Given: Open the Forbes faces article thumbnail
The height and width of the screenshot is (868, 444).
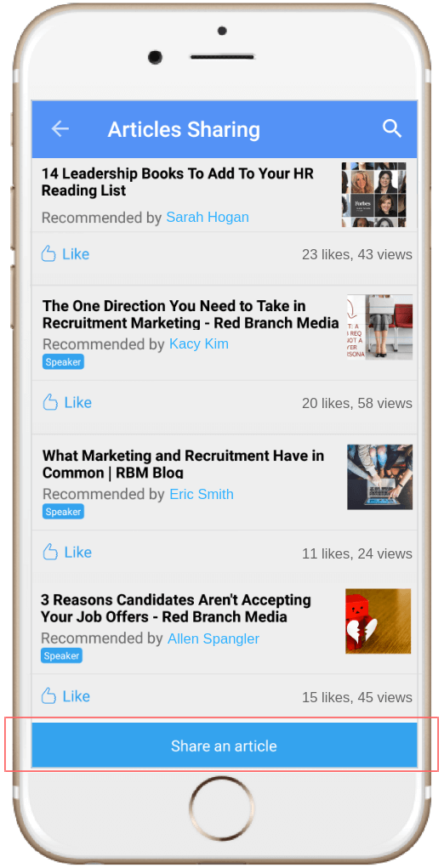Looking at the screenshot, I should point(373,195).
